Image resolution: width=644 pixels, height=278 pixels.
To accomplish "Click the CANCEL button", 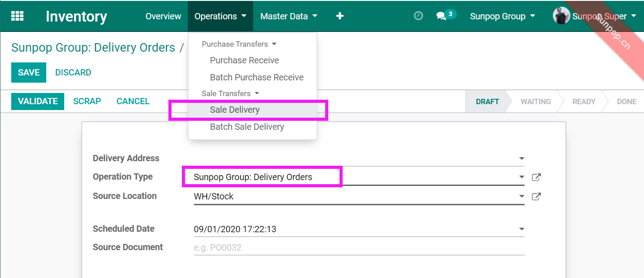I will (x=133, y=101).
